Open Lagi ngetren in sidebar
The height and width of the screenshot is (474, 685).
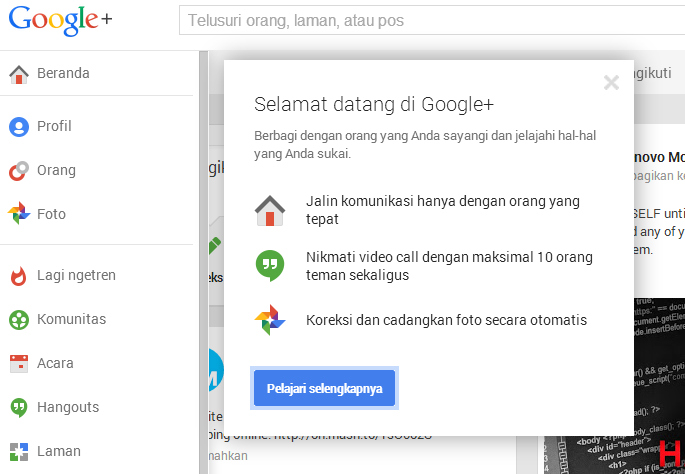(76, 276)
